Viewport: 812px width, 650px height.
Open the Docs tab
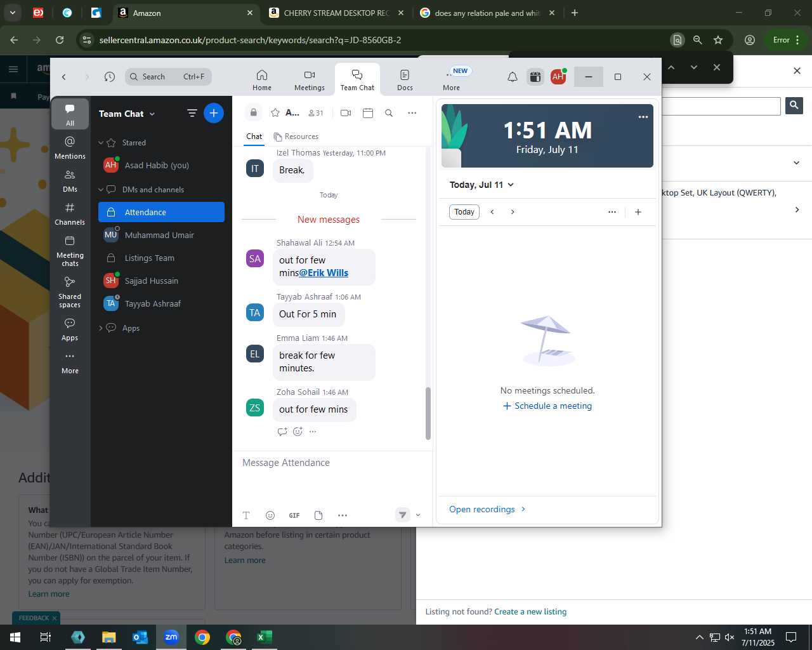click(x=405, y=80)
